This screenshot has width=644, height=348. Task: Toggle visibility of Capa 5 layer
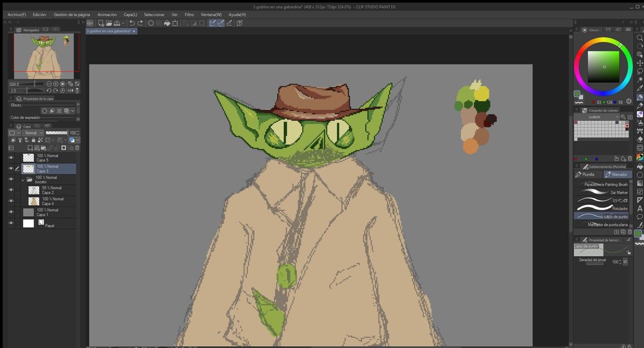click(x=11, y=158)
